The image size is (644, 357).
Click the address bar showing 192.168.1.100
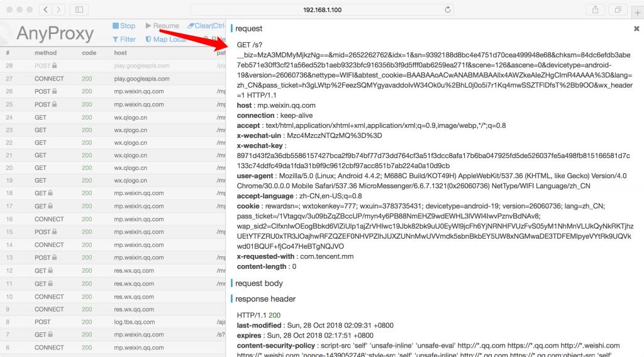pos(322,9)
